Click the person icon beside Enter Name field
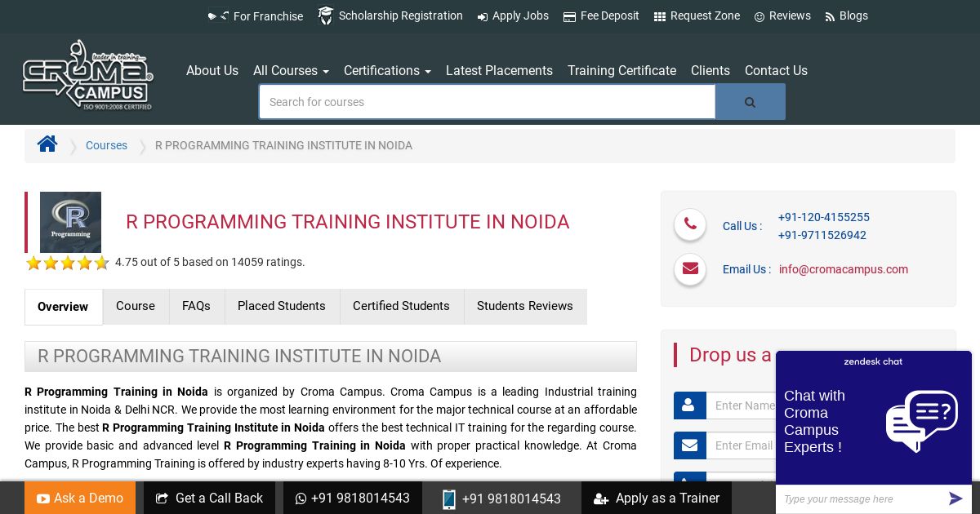980x514 pixels. pyautogui.click(x=689, y=405)
